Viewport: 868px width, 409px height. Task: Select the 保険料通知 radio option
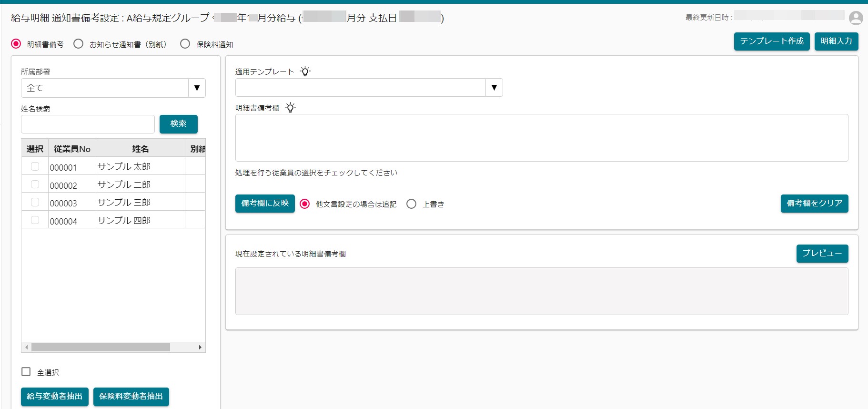tap(185, 44)
